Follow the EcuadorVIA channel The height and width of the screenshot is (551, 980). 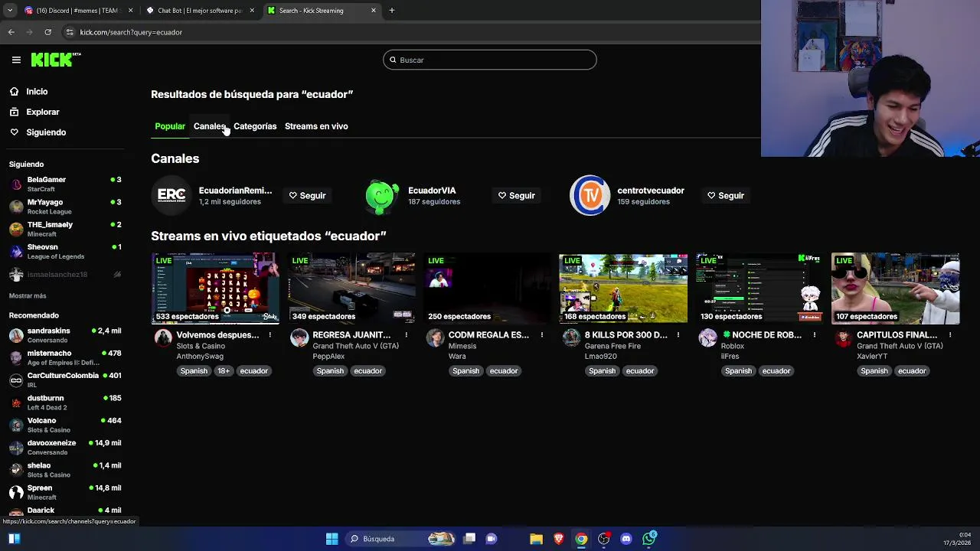coord(517,196)
